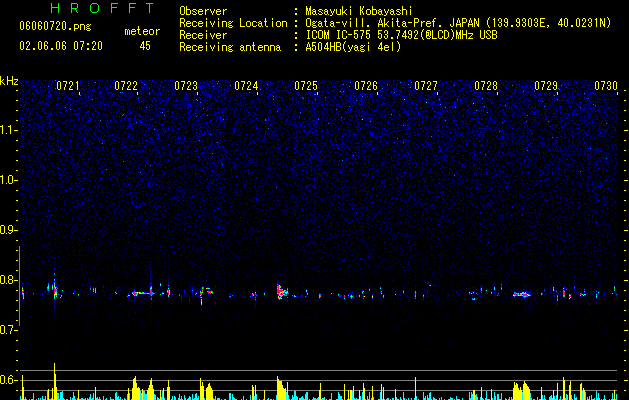Click the meteor count value 45
This screenshot has height=400, width=629.
(145, 46)
